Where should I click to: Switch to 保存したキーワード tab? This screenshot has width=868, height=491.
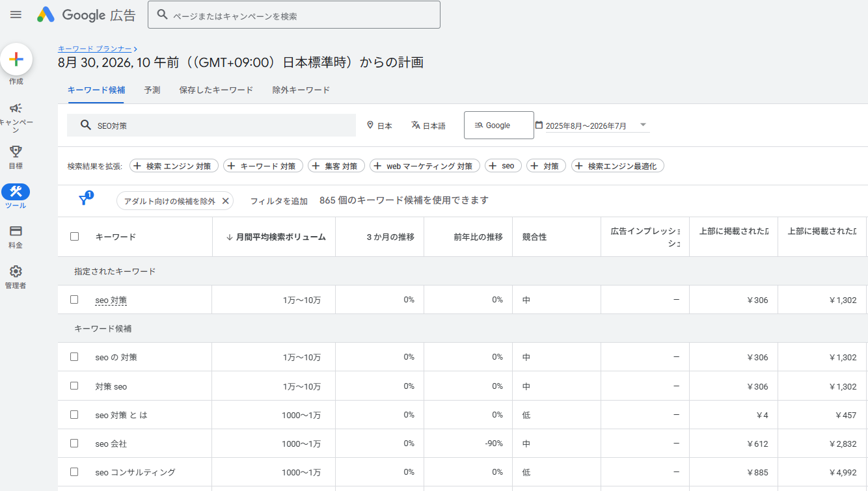(x=216, y=90)
